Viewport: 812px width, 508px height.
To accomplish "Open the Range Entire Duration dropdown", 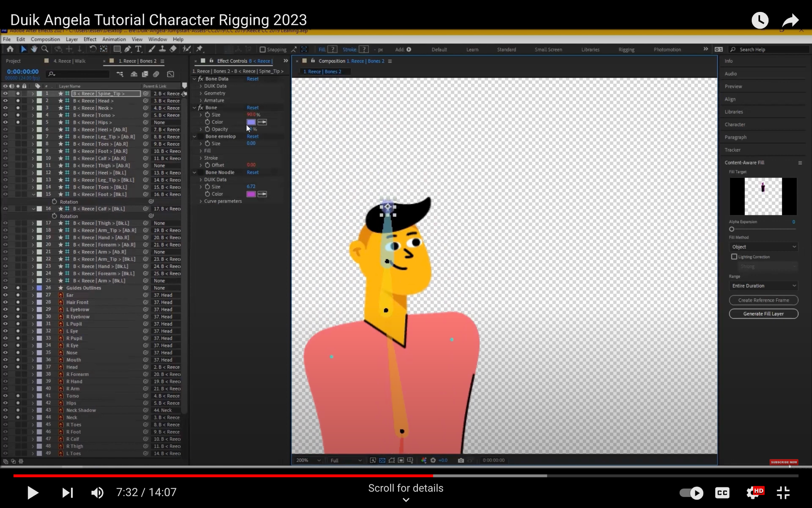I will [763, 286].
